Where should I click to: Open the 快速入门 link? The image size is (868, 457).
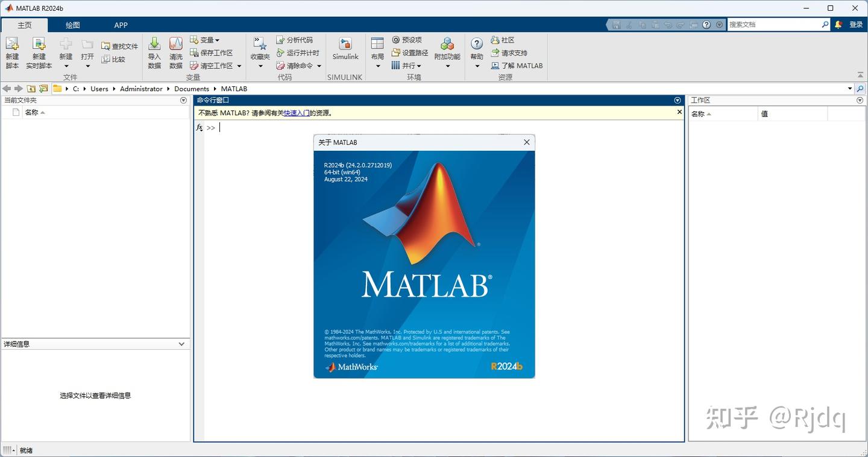(296, 113)
